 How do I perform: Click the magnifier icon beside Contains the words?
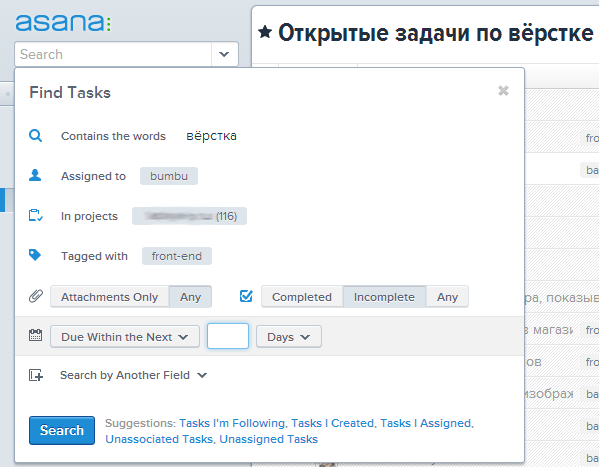pyautogui.click(x=36, y=136)
